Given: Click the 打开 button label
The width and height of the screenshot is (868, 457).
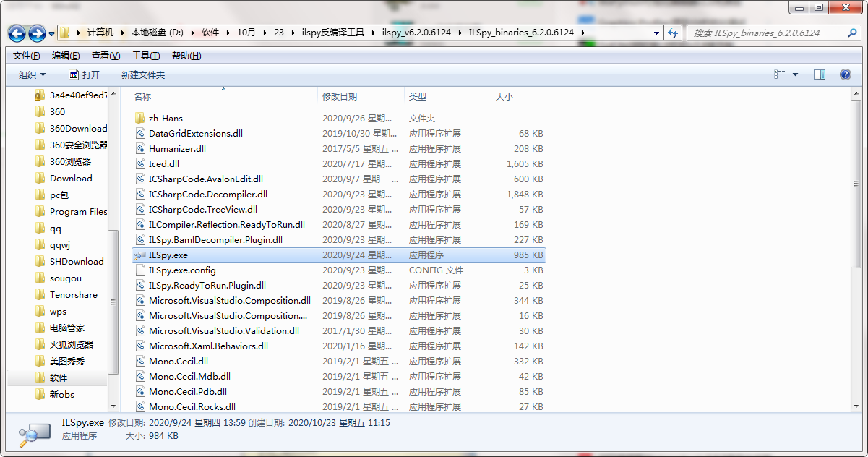Looking at the screenshot, I should pos(91,74).
